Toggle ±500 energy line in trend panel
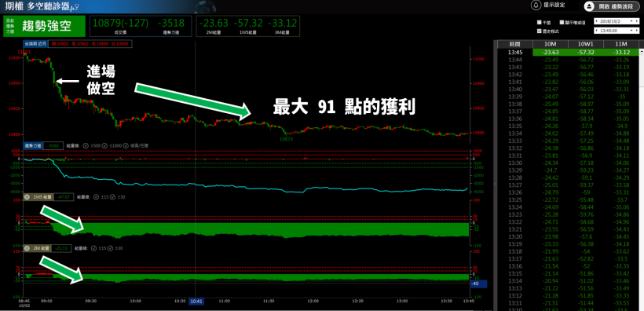Image resolution: width=644 pixels, height=311 pixels. click(86, 145)
